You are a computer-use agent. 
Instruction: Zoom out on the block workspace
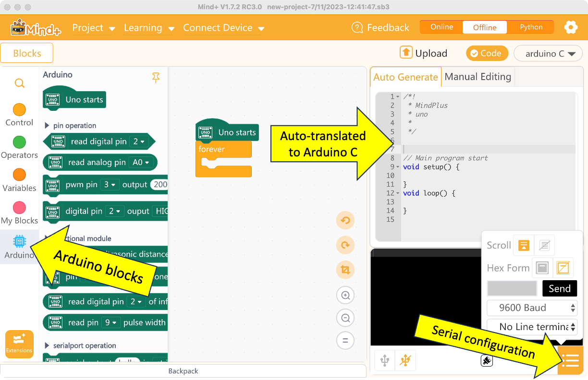345,318
